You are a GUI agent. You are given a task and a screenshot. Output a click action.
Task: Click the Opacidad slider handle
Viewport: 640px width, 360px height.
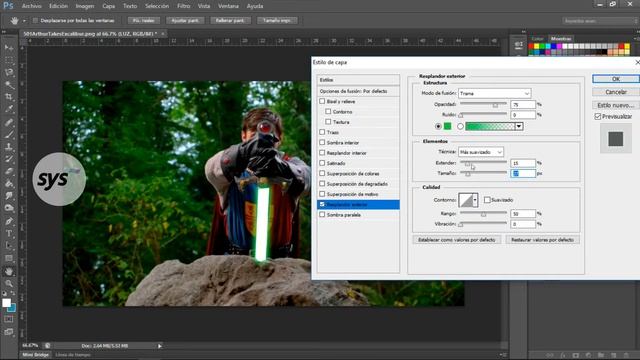tap(495, 105)
